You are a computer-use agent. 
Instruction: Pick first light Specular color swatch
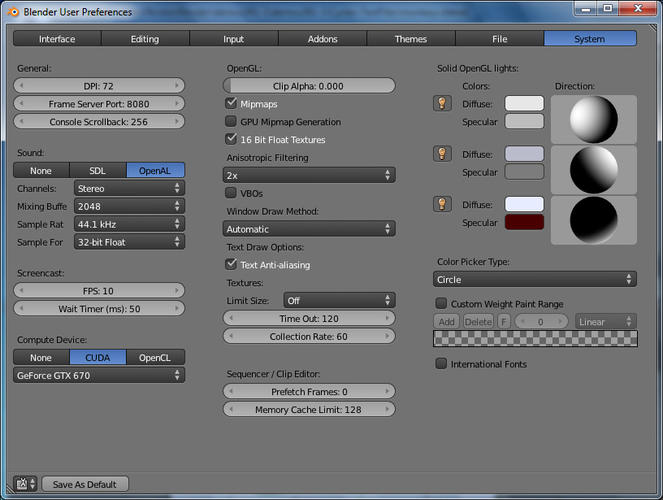(524, 121)
